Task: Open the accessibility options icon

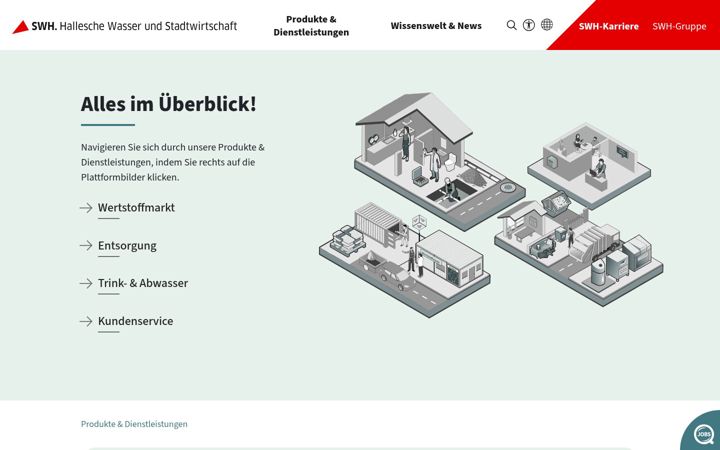Action: coord(529,25)
